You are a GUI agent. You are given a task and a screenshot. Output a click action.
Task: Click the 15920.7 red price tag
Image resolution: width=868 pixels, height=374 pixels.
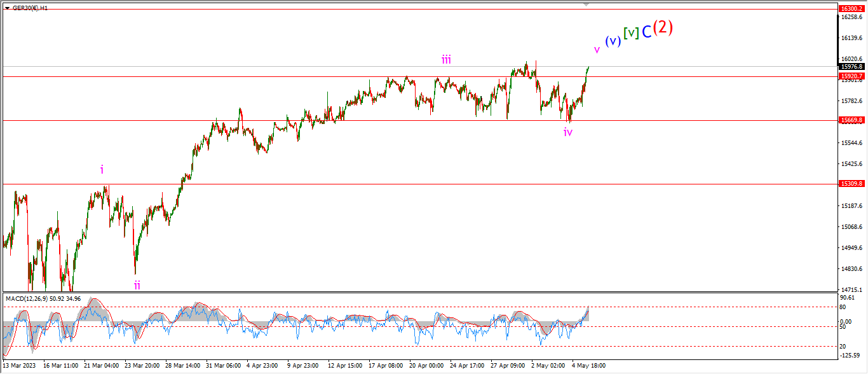[x=851, y=76]
